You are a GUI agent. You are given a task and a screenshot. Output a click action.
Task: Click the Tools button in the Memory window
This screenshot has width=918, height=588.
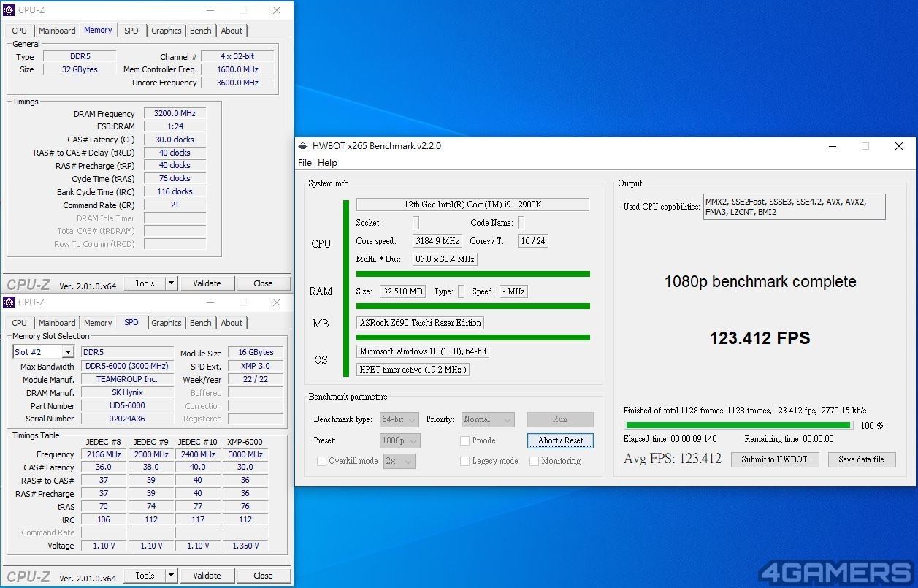(145, 283)
